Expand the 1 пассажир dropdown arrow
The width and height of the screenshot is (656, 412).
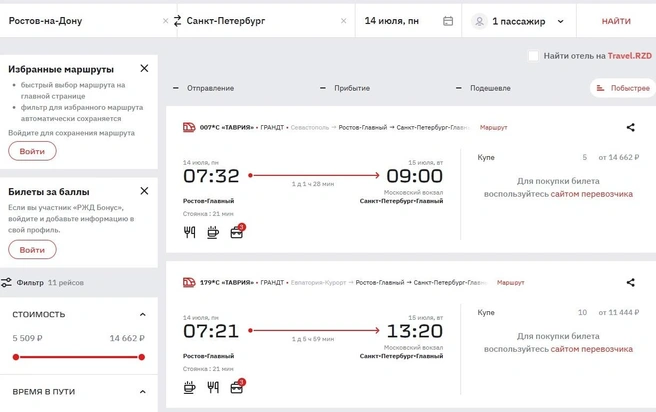[561, 21]
